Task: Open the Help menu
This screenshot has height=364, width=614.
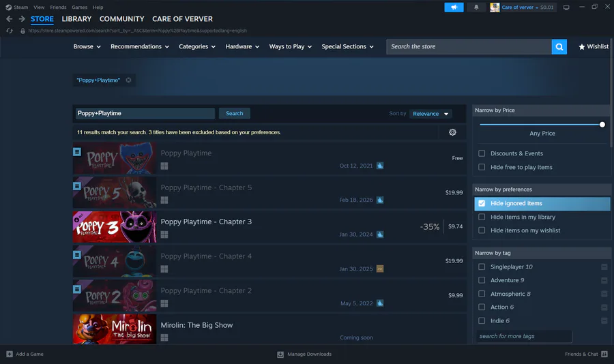Action: click(x=98, y=7)
